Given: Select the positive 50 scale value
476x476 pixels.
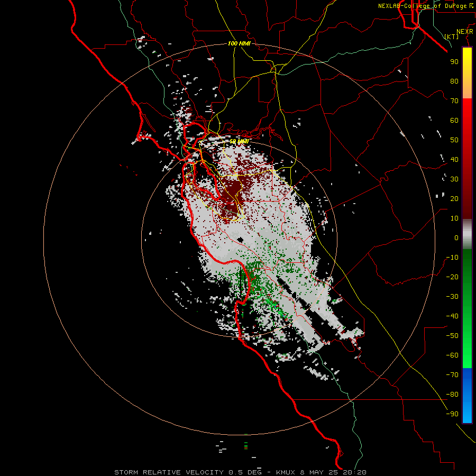Looking at the screenshot, I should (454, 140).
